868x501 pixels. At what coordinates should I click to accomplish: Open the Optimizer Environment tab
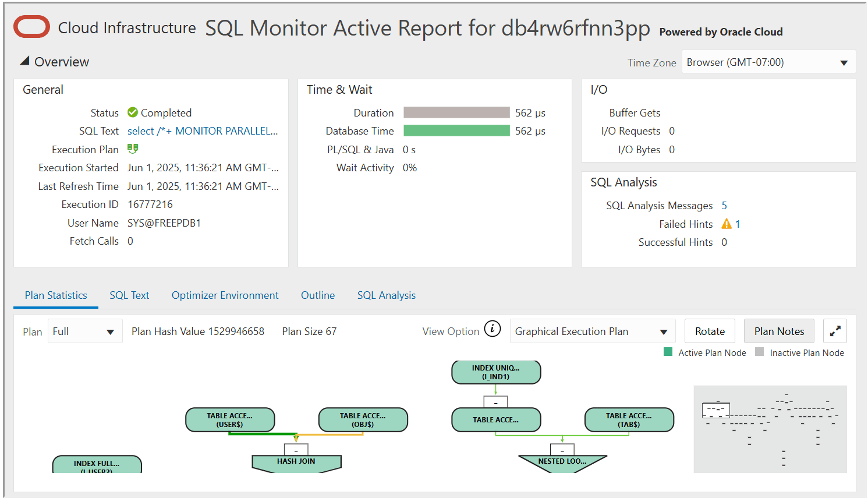point(225,295)
